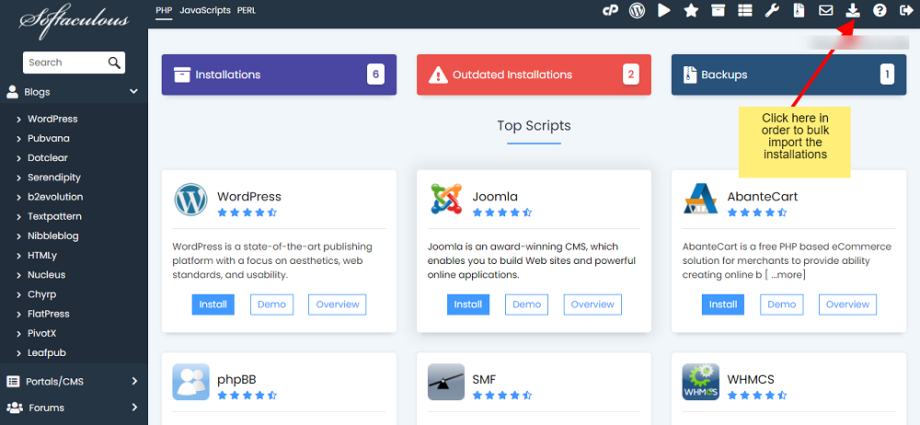The image size is (920, 425).
Task: Select Chyrp in sidebar
Action: (x=42, y=294)
